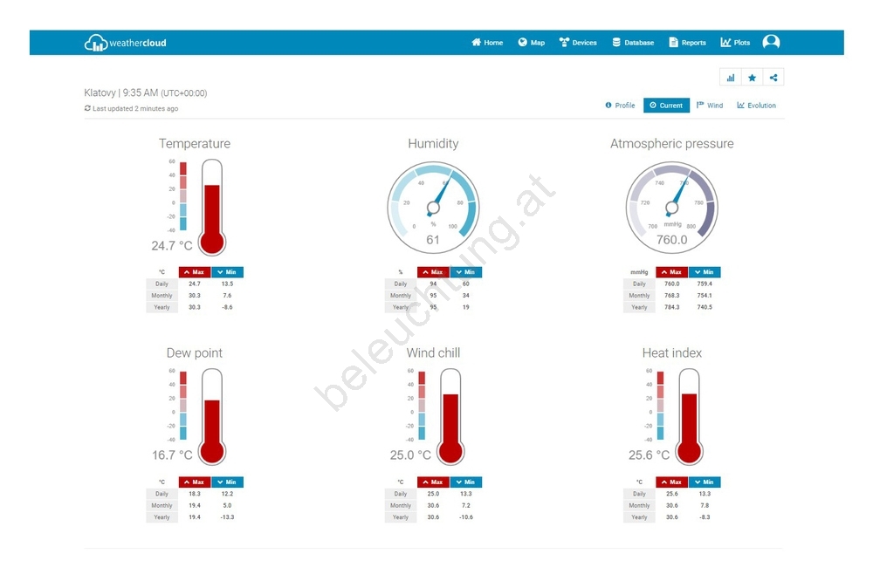Click the Max header in Temperature table
Image resolution: width=873 pixels, height=588 pixels.
[x=195, y=272]
